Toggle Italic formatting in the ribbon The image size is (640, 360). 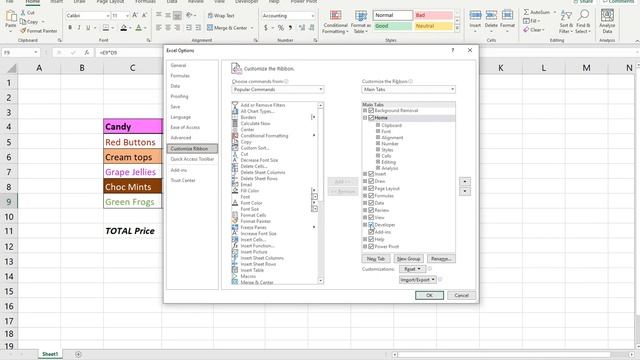pos(79,28)
